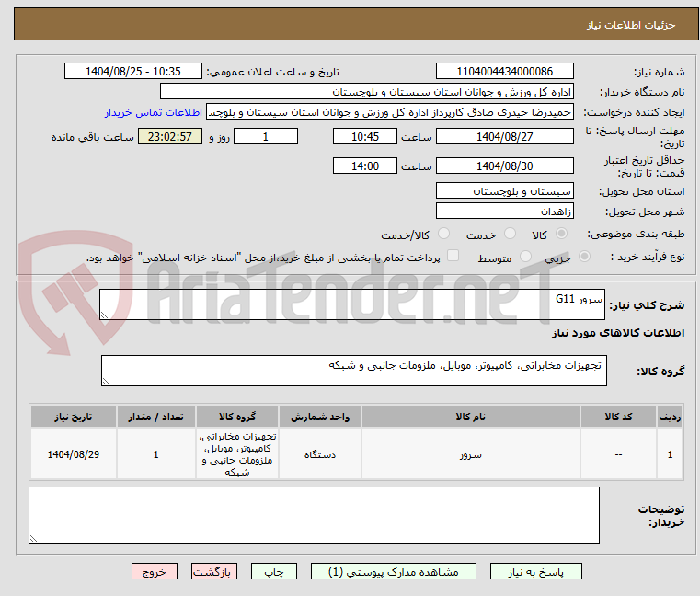Image resolution: width=700 pixels, height=596 pixels.
Task: Click the سرور item name cell
Action: click(471, 454)
